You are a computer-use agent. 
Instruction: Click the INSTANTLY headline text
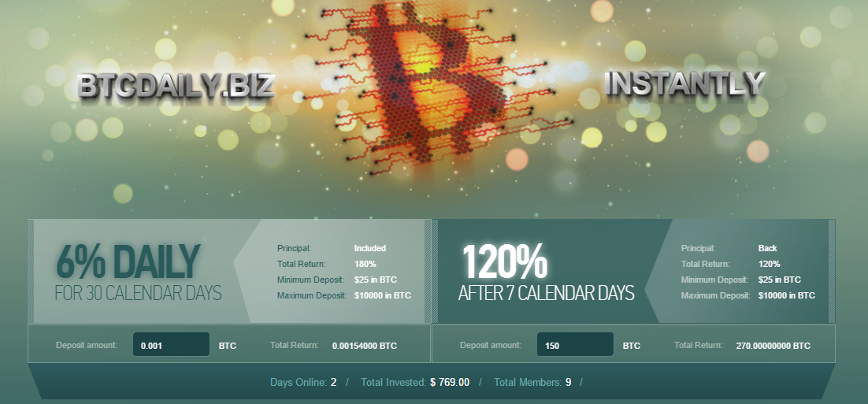[x=684, y=83]
